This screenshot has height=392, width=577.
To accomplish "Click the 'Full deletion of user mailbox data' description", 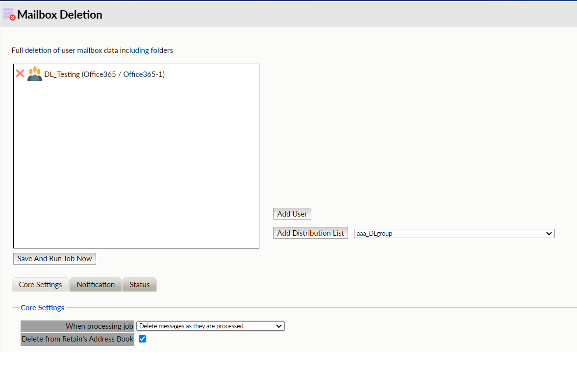I will [x=92, y=50].
